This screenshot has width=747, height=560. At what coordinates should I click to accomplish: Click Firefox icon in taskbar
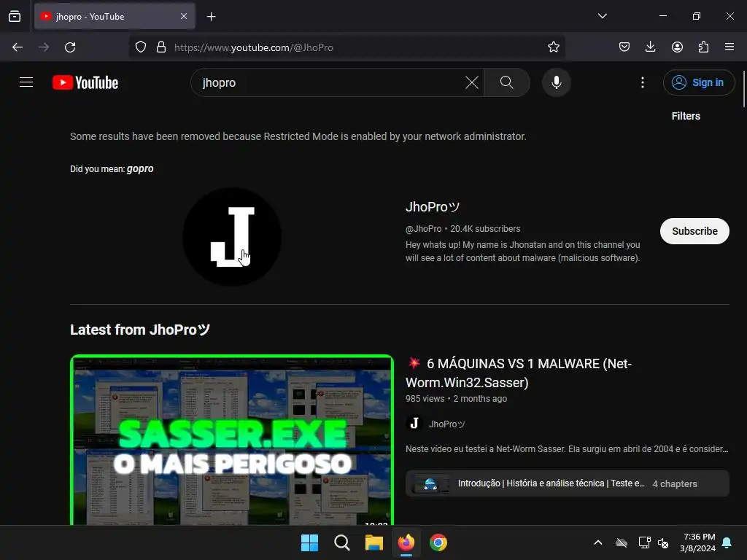click(x=406, y=542)
